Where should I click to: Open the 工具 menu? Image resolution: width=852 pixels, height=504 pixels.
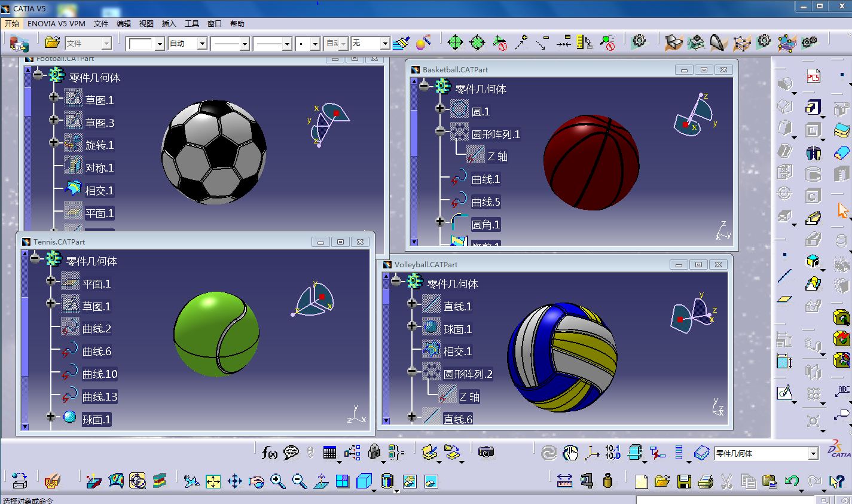pos(192,24)
